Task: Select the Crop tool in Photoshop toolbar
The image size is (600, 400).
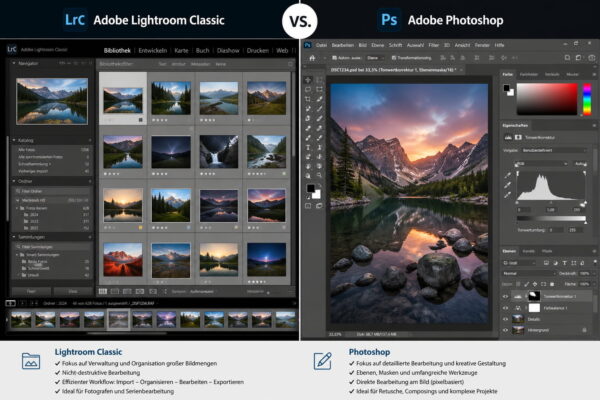Action: pyautogui.click(x=308, y=99)
